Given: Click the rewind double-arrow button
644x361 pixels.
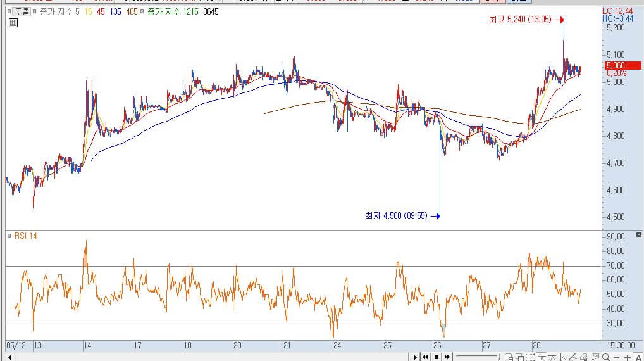Looking at the screenshot, I should [x=425, y=357].
